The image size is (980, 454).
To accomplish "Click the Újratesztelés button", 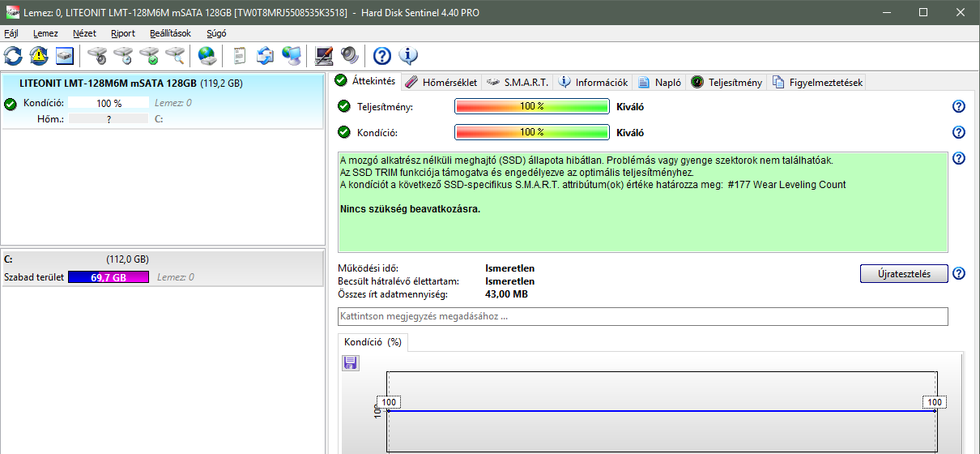I will [904, 273].
